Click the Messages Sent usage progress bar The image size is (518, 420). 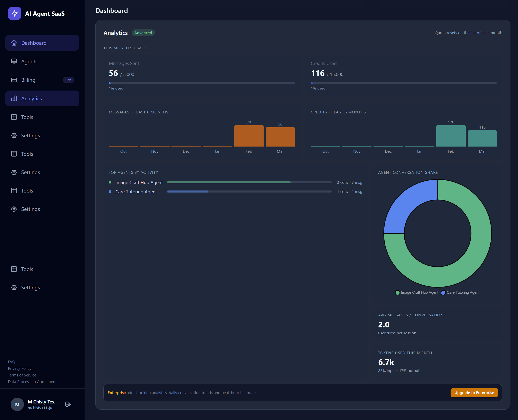(201, 83)
